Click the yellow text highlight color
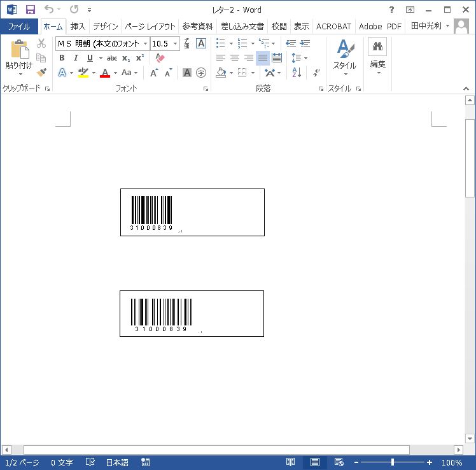This screenshot has width=476, height=470. (83, 73)
